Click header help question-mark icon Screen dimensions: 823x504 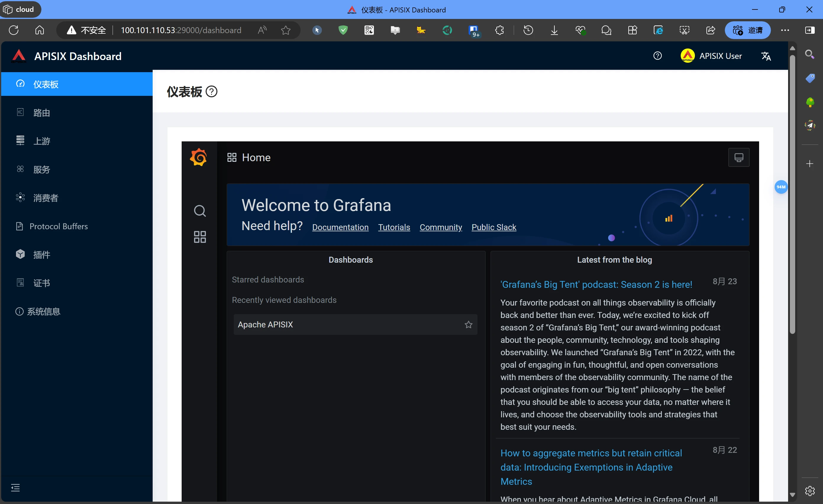click(x=657, y=56)
